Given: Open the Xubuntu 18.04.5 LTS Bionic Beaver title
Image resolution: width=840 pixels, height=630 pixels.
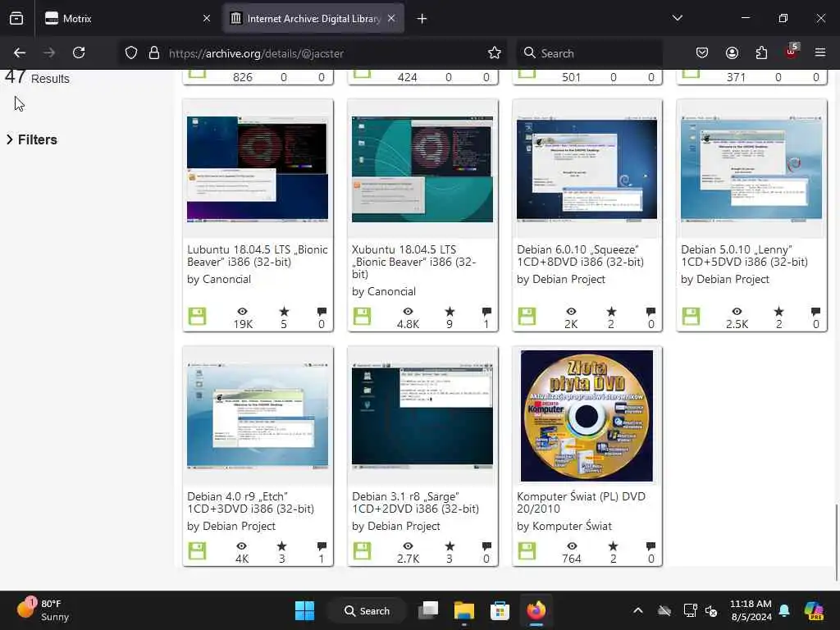Looking at the screenshot, I should (x=413, y=262).
